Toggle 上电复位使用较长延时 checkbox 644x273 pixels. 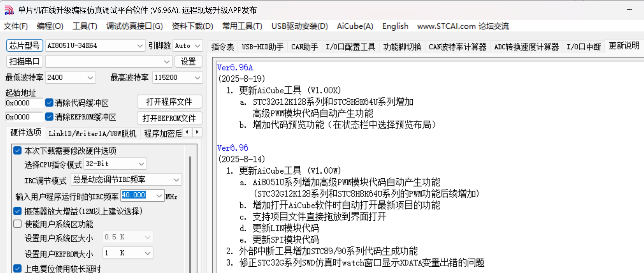tap(17, 268)
